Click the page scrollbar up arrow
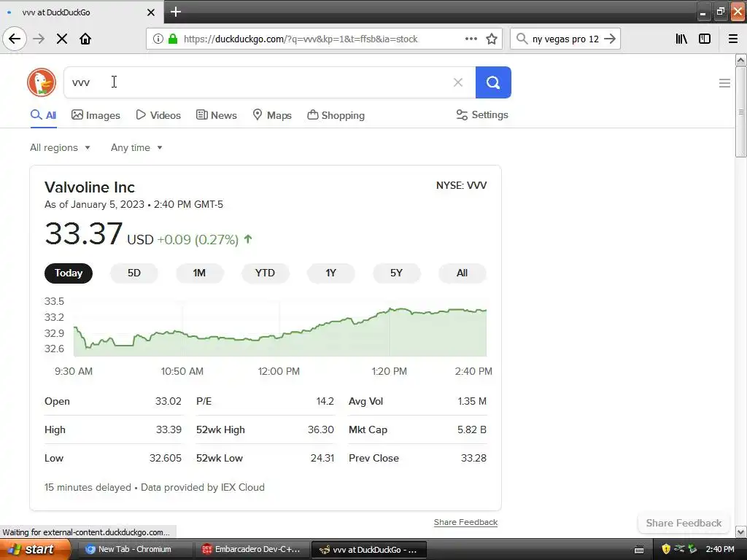 tap(740, 60)
